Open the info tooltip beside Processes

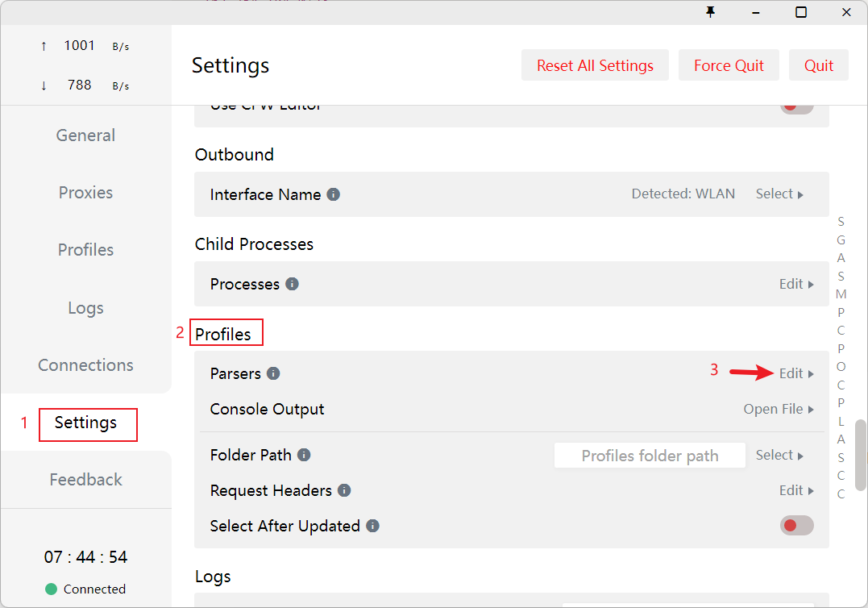[x=291, y=284]
